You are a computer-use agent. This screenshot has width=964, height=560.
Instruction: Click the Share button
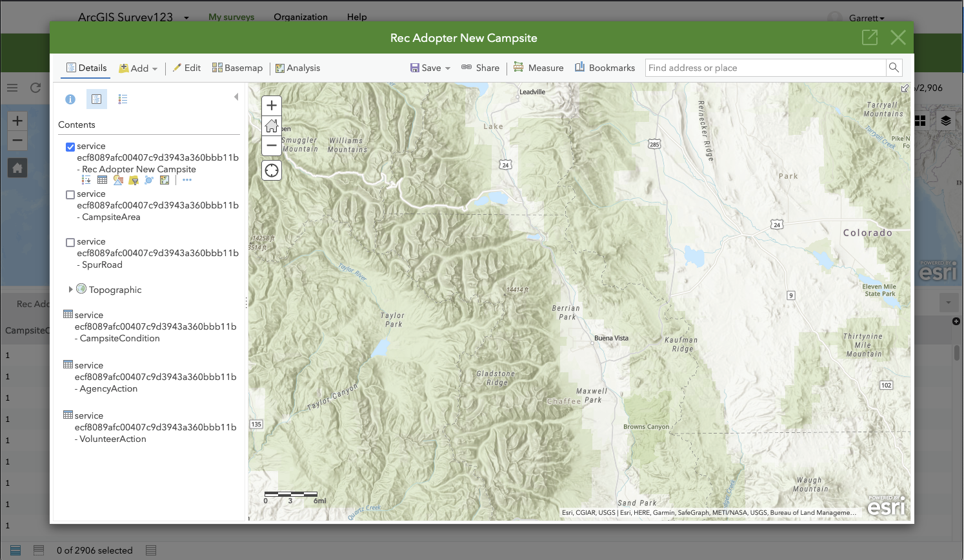click(480, 68)
